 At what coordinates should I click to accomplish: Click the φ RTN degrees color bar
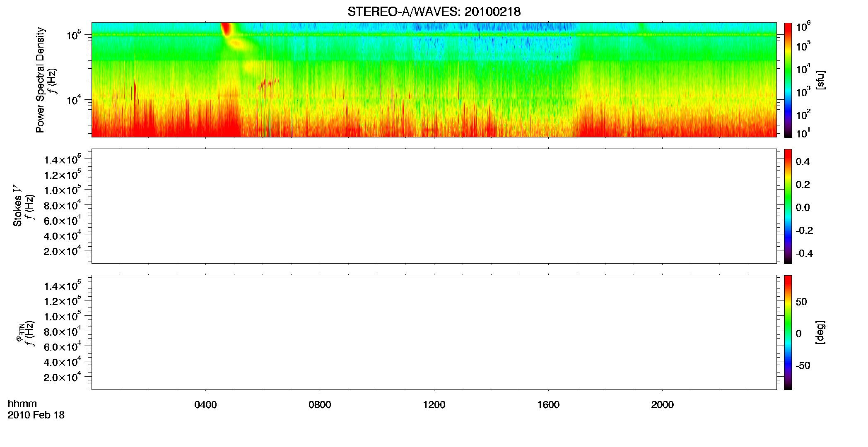point(788,332)
